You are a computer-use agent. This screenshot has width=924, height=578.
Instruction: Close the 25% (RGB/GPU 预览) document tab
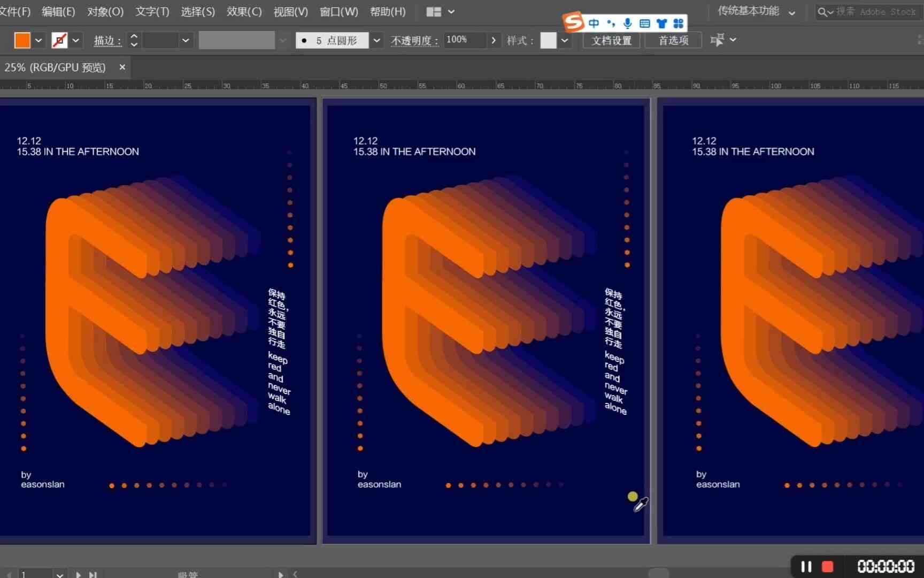pos(122,67)
